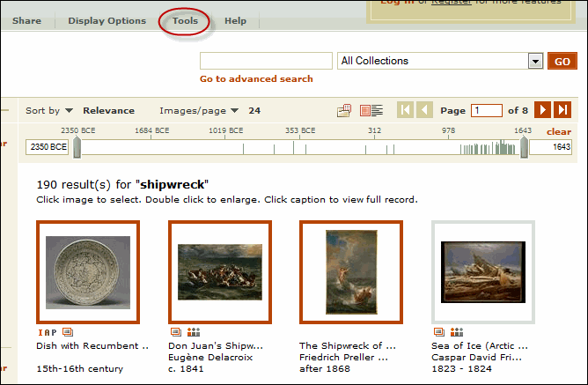The image size is (588, 385).
Task: Open the Tools menu
Action: coord(185,20)
